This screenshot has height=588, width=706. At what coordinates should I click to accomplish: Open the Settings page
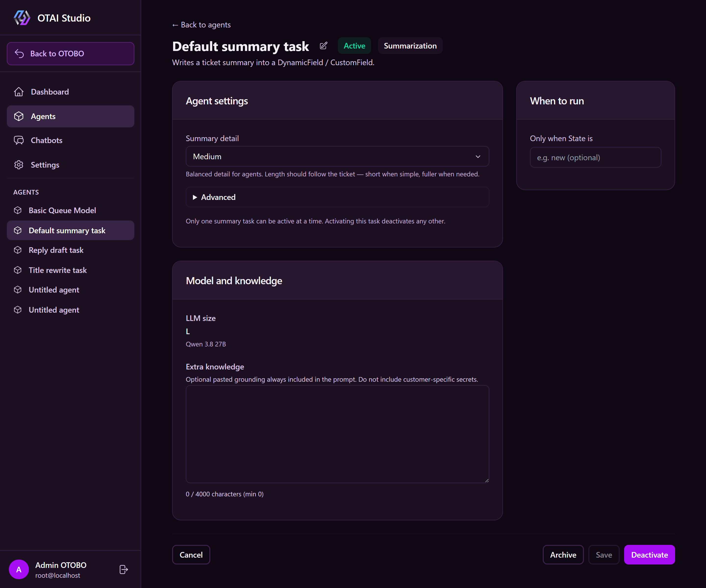71,165
